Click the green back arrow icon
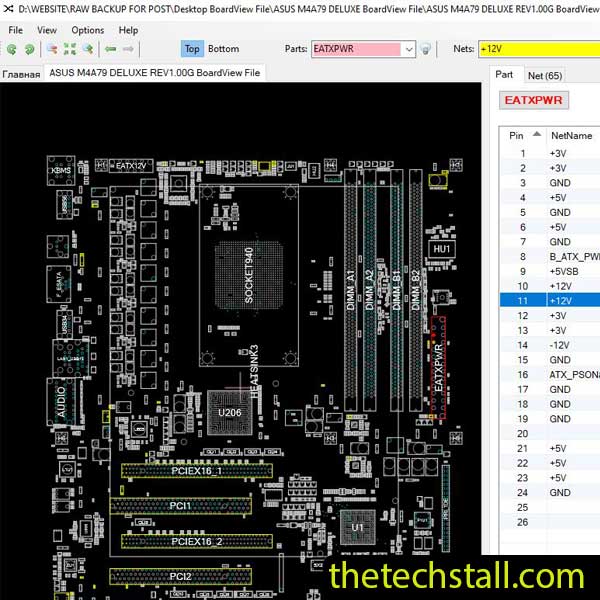The image size is (600, 600). pos(111,49)
